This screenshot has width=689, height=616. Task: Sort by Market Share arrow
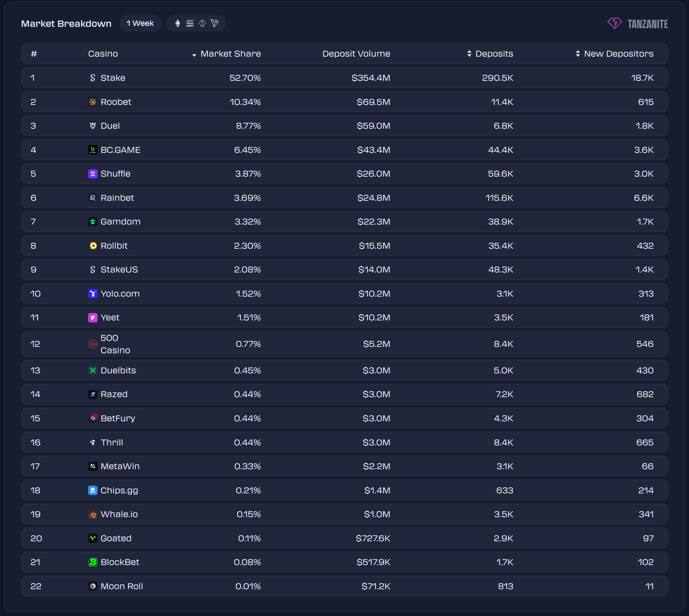194,55
